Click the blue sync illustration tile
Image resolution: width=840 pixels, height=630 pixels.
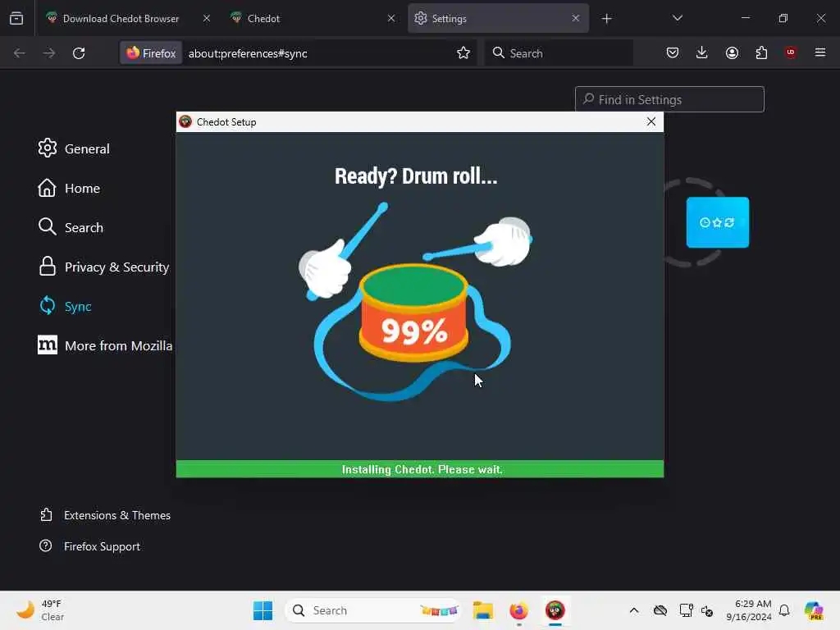tap(717, 222)
